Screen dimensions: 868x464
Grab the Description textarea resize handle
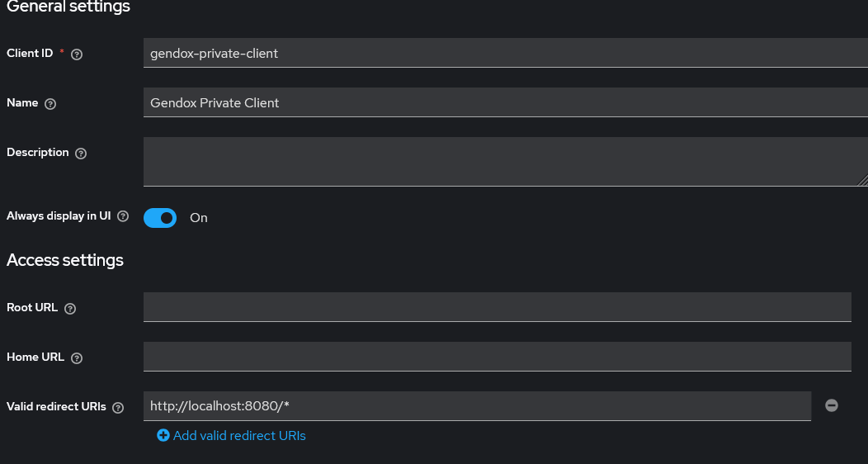click(x=862, y=181)
